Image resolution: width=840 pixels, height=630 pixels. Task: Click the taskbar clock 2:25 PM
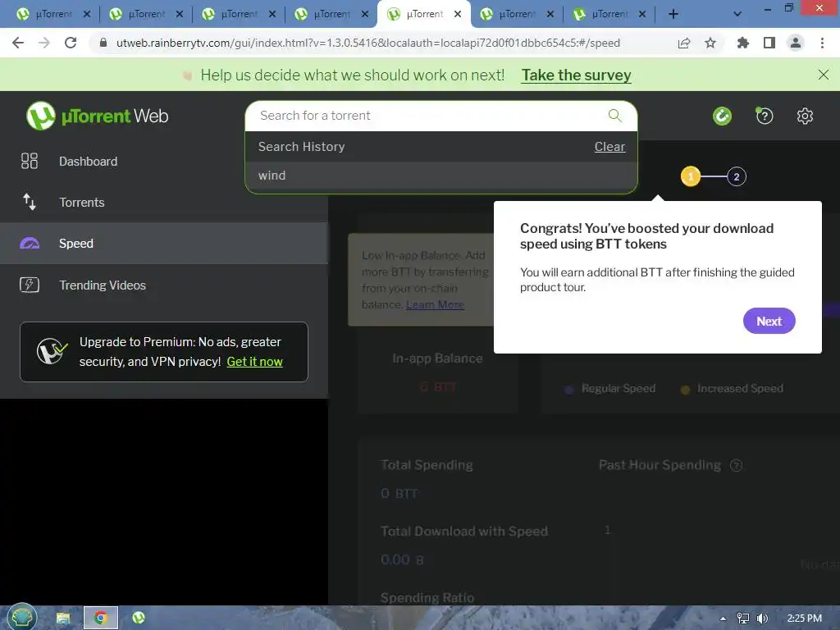point(804,619)
